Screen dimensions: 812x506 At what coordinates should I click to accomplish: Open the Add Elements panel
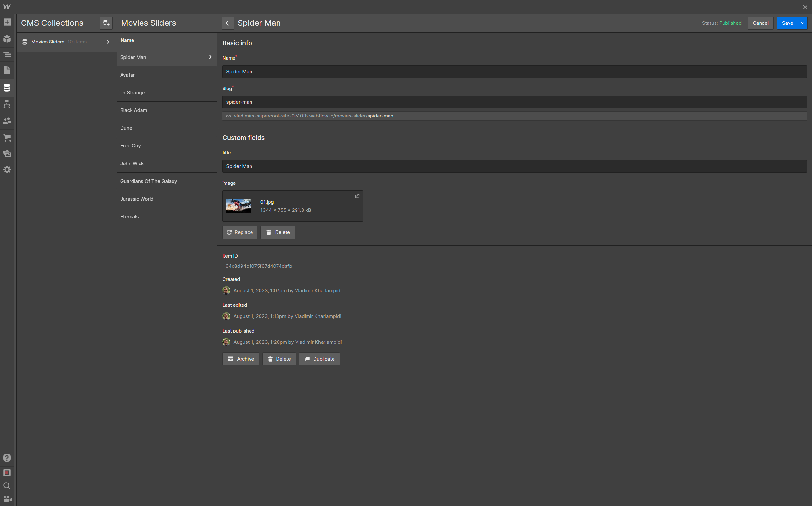tap(7, 23)
